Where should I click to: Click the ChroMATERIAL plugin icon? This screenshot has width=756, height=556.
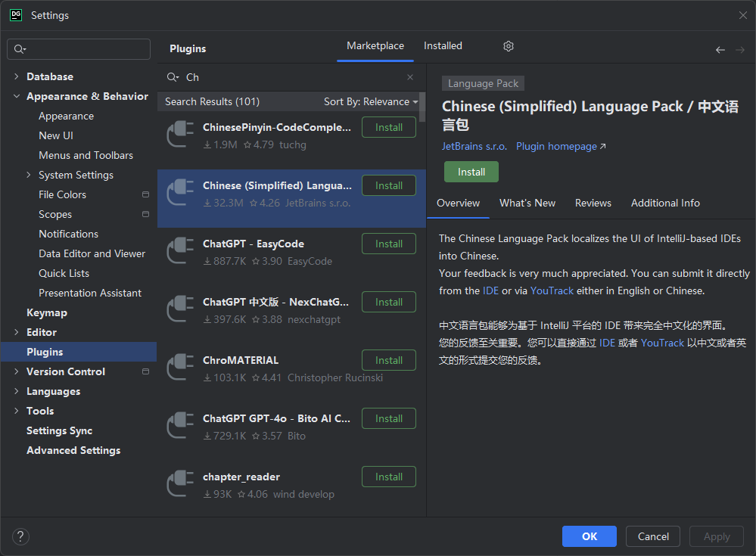(x=180, y=367)
